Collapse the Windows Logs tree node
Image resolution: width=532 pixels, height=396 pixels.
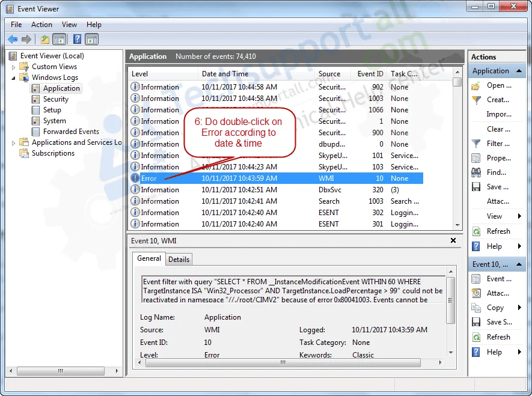click(x=14, y=78)
